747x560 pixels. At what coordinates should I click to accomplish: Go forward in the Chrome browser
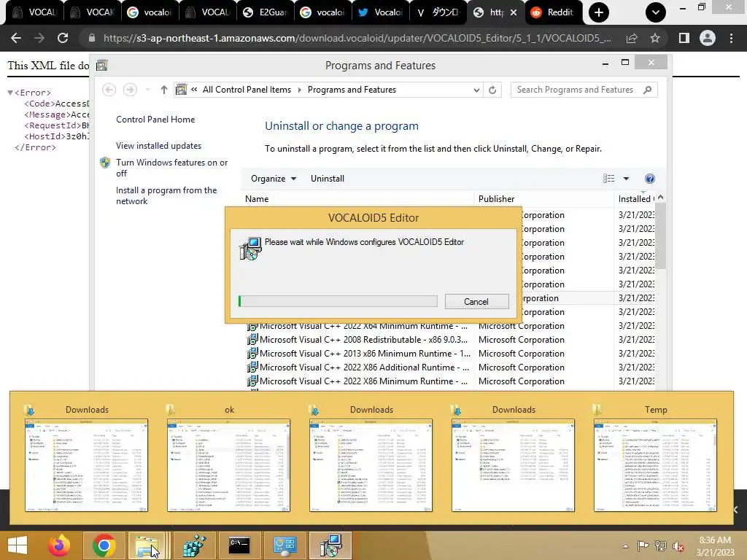(39, 38)
